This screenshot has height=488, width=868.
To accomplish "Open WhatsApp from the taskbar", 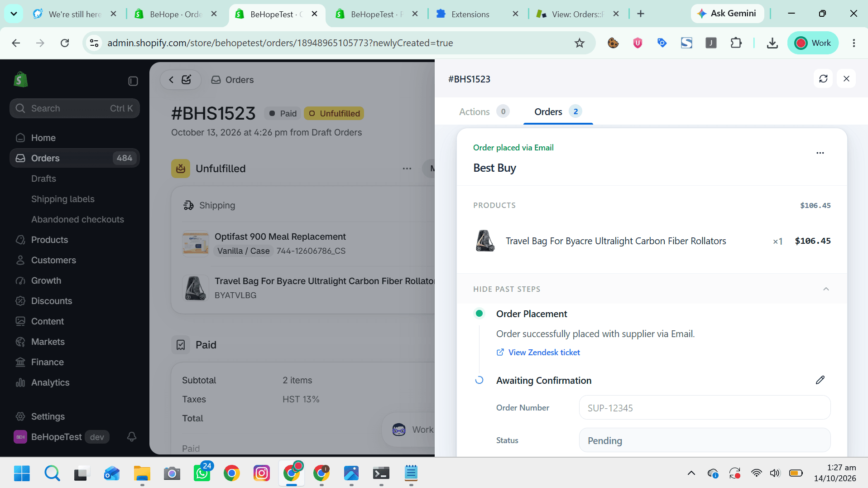I will (202, 473).
